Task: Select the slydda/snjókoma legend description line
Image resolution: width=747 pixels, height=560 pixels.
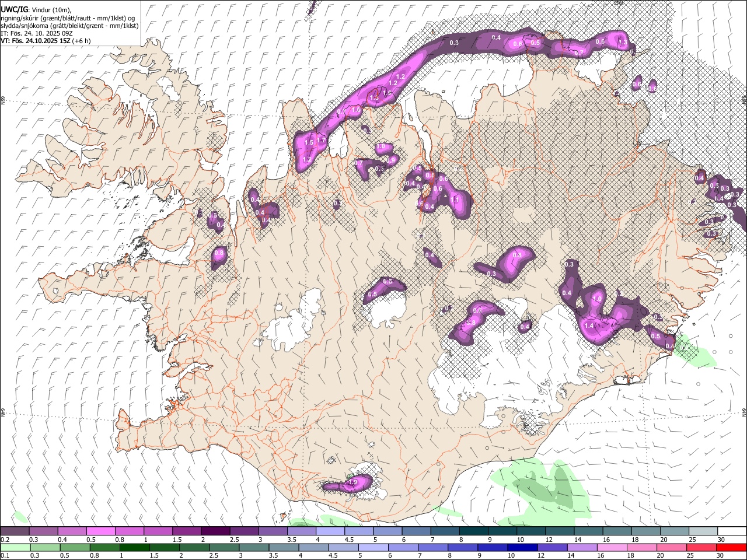Action: [x=69, y=26]
